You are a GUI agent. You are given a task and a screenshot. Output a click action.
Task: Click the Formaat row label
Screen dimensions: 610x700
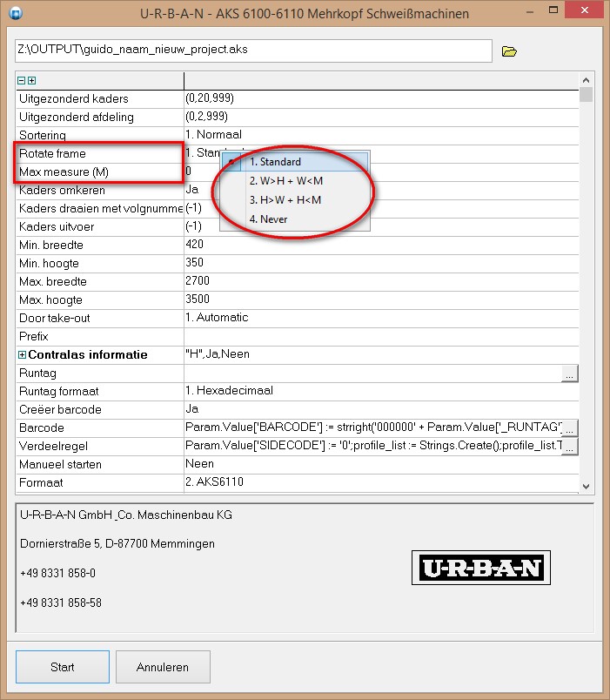[41, 483]
